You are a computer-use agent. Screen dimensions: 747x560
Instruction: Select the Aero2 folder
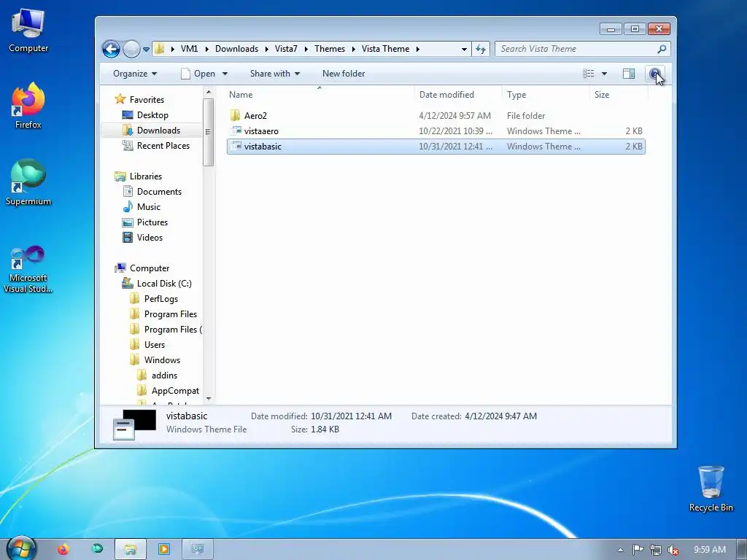coord(436,116)
